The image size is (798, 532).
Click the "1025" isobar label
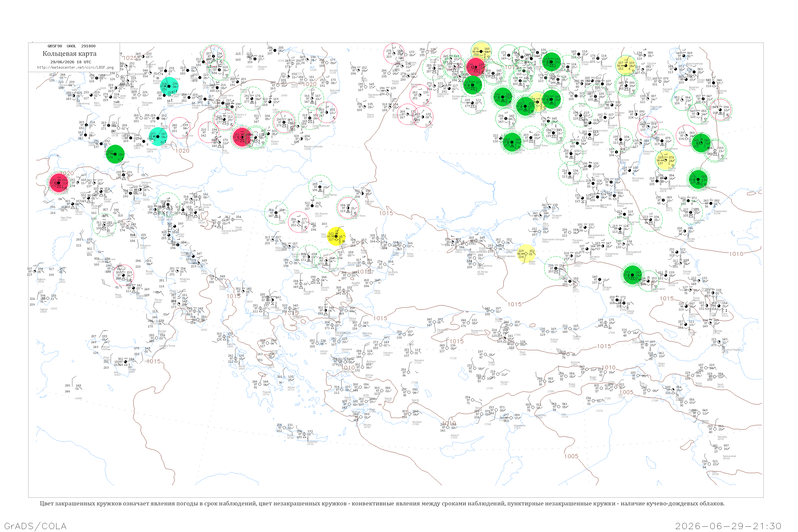(x=130, y=58)
